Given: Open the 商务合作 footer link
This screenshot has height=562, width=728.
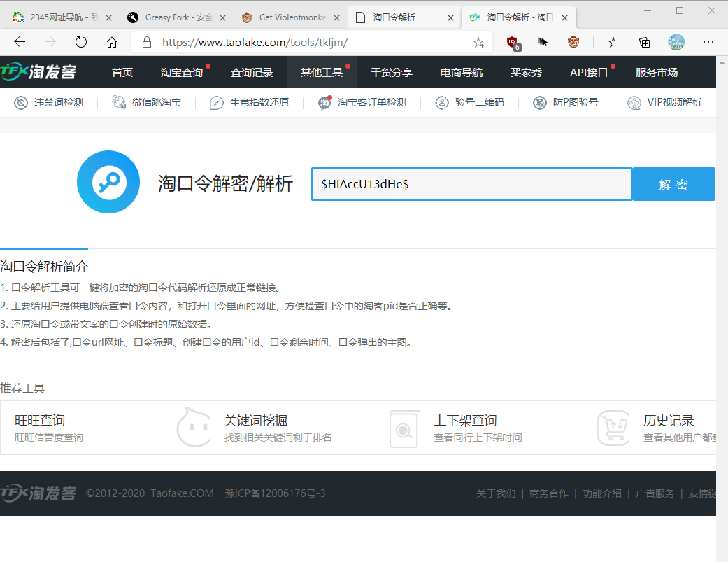Looking at the screenshot, I should point(549,493).
